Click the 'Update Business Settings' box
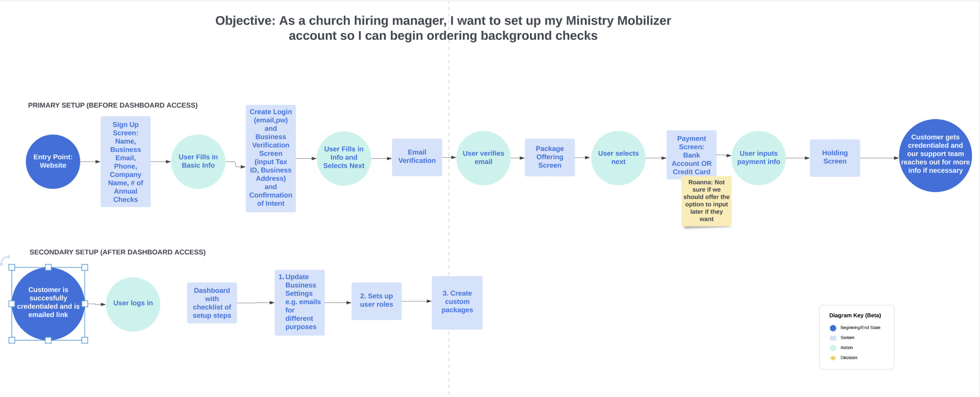The image size is (980, 397). [x=299, y=302]
